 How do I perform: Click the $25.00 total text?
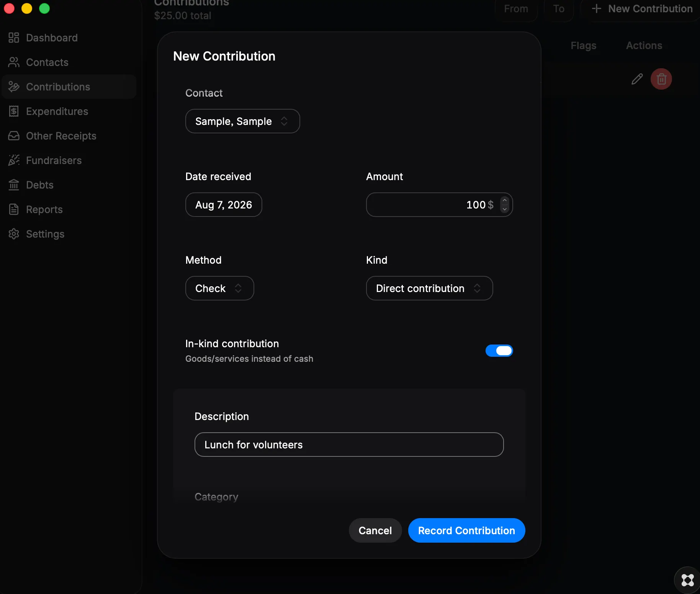[182, 16]
